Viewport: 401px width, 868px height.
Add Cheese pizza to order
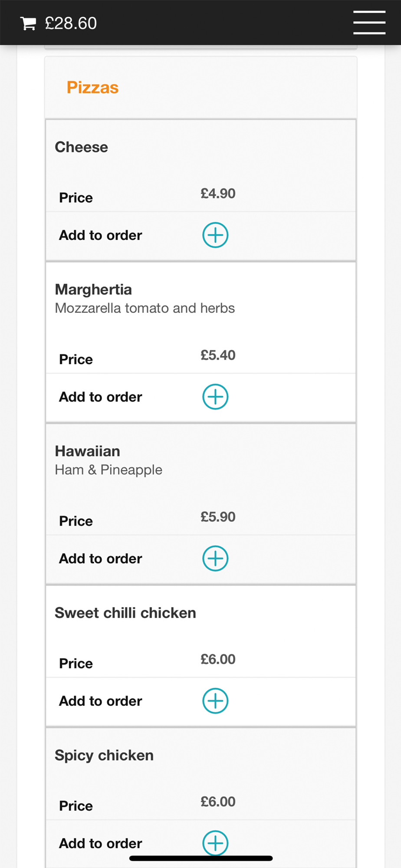click(215, 235)
